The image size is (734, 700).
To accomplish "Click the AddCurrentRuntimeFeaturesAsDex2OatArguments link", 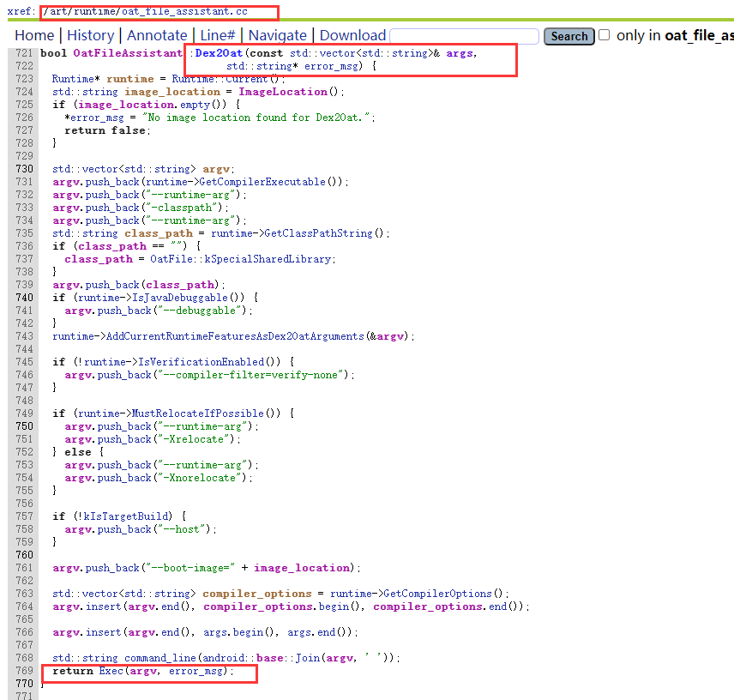I will pos(235,336).
